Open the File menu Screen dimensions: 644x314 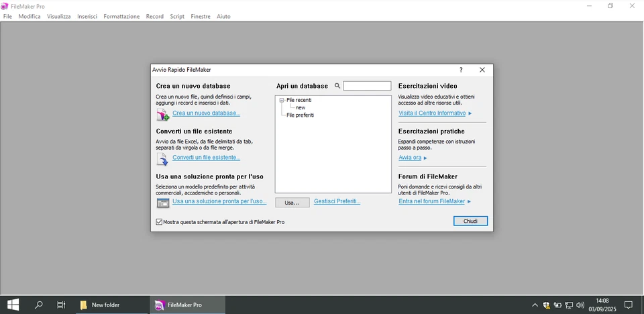click(7, 17)
